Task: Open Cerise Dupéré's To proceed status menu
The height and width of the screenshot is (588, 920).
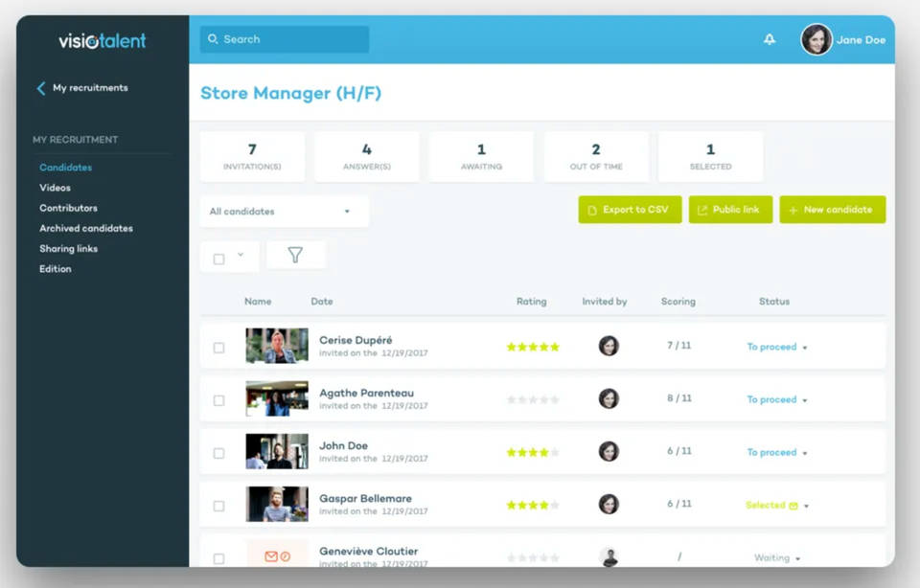Action: click(777, 347)
